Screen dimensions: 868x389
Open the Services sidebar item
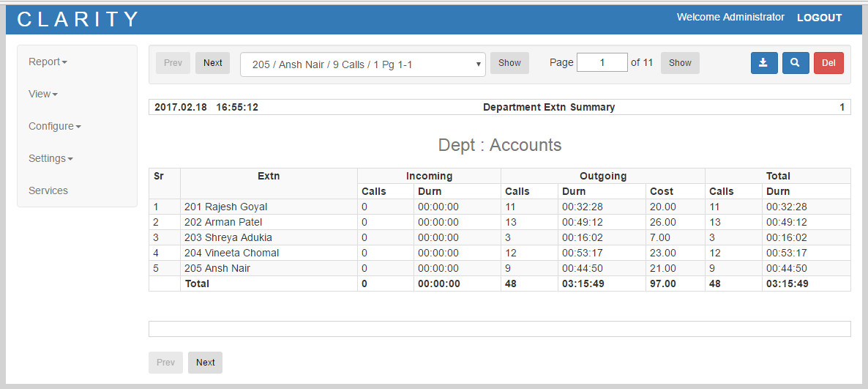[48, 190]
